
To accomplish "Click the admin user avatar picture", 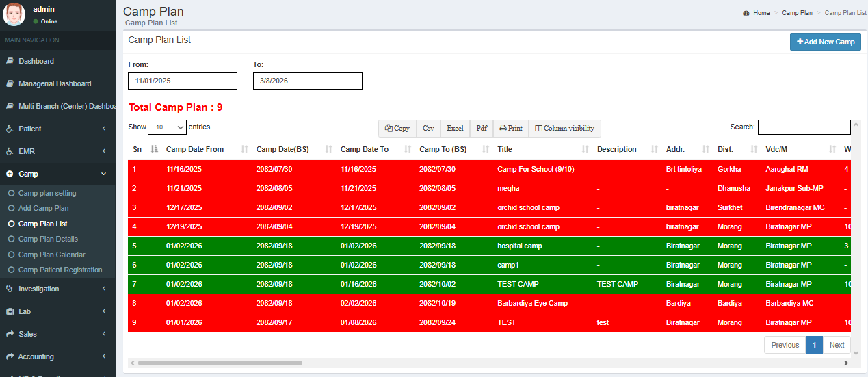I will pos(14,14).
